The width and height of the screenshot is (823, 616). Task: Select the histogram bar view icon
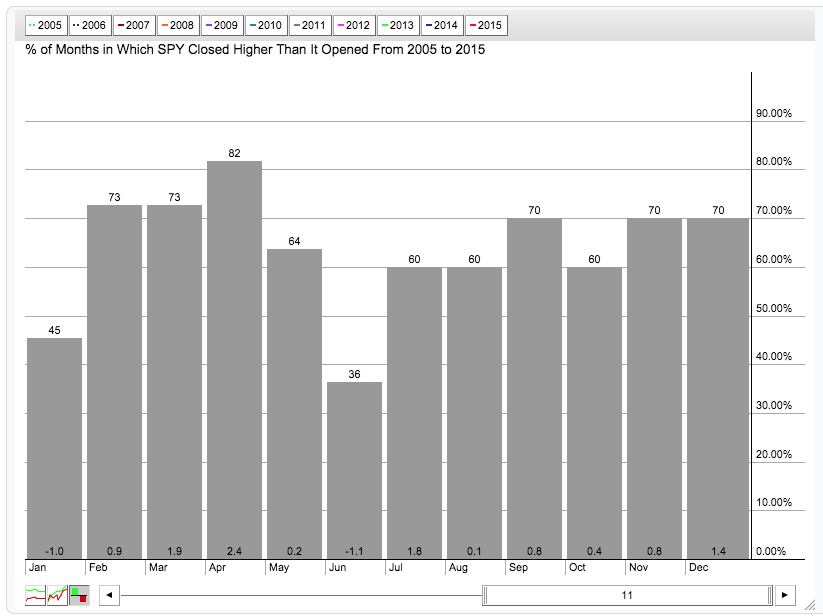pyautogui.click(x=79, y=595)
